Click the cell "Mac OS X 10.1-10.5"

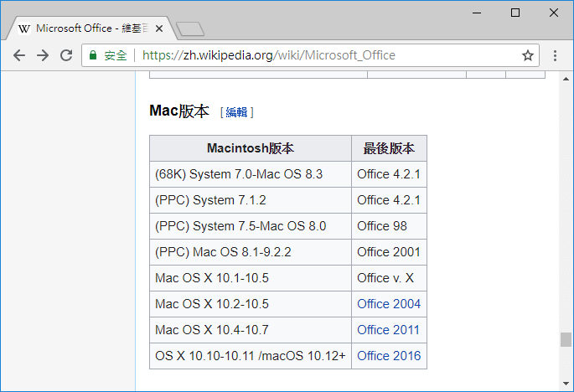click(251, 278)
